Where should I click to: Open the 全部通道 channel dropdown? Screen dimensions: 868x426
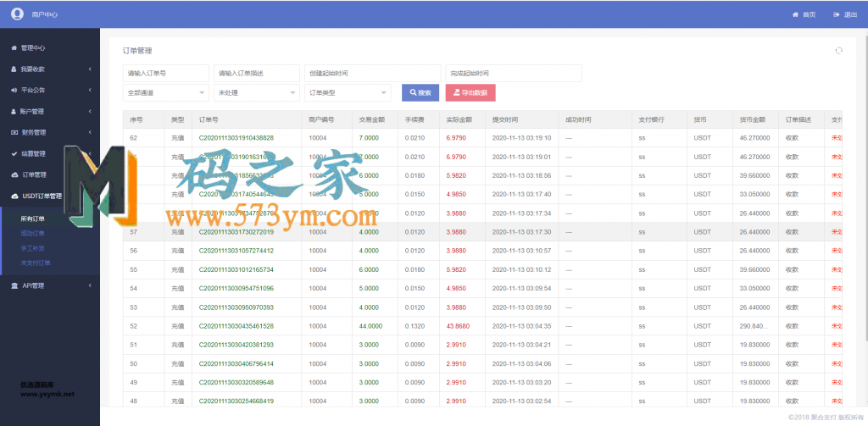166,93
